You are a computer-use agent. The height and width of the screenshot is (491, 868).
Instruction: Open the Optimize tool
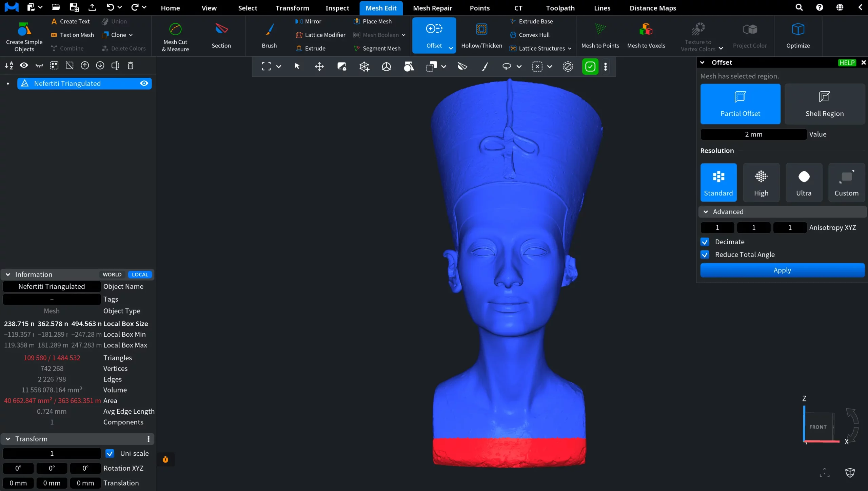point(798,36)
